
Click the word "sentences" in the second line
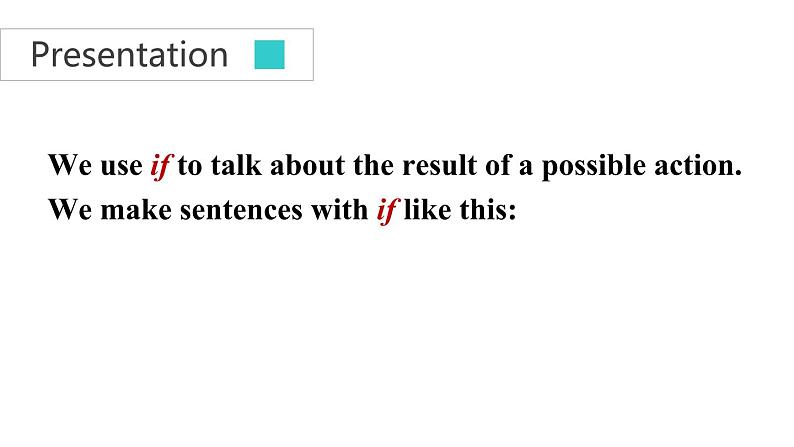pos(249,212)
